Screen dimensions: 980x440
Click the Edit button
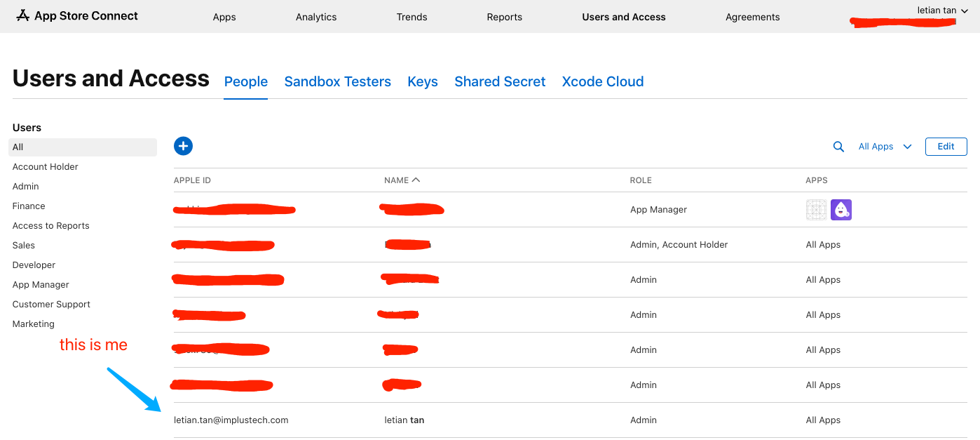pos(946,147)
